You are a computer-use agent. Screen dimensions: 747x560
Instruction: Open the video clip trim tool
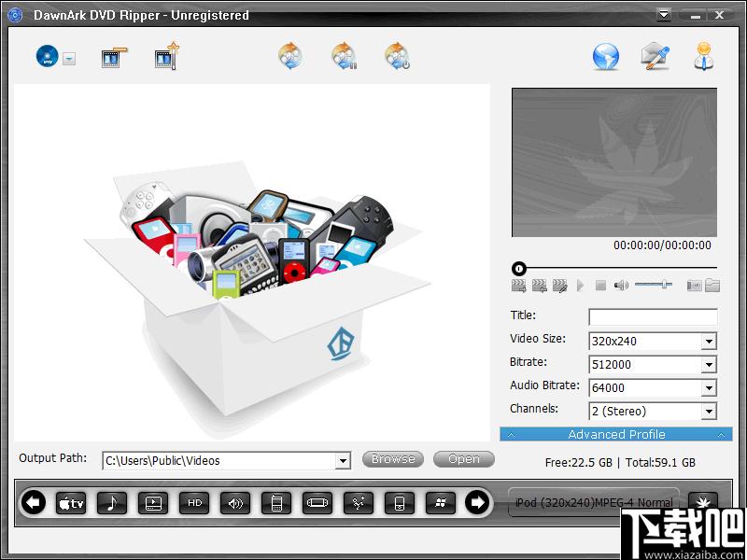[114, 58]
